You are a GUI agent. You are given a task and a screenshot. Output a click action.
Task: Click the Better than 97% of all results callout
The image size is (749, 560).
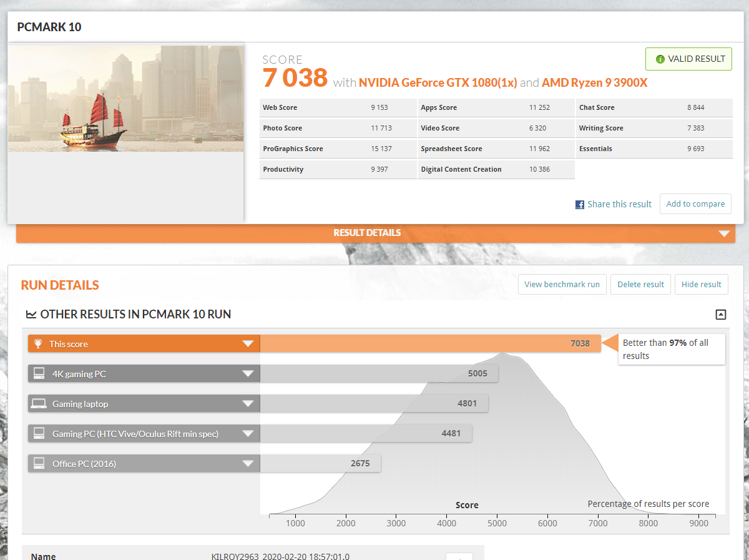pos(672,349)
